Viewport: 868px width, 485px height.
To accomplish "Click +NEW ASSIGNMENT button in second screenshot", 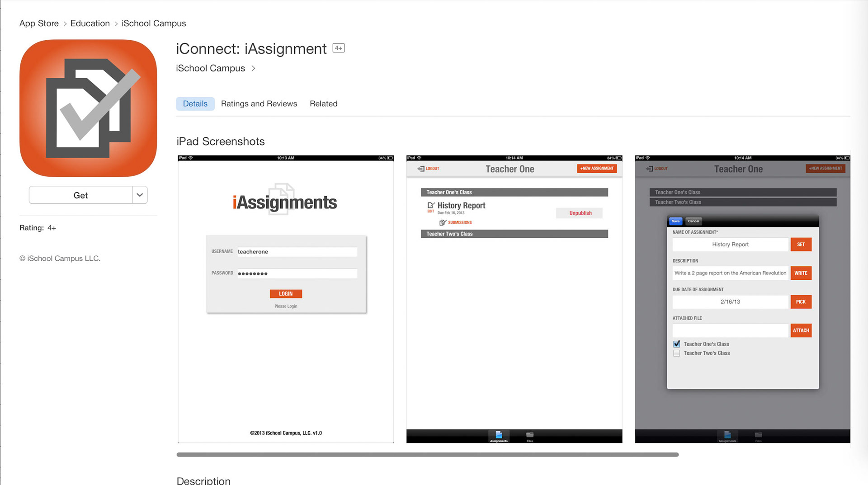I will 597,168.
